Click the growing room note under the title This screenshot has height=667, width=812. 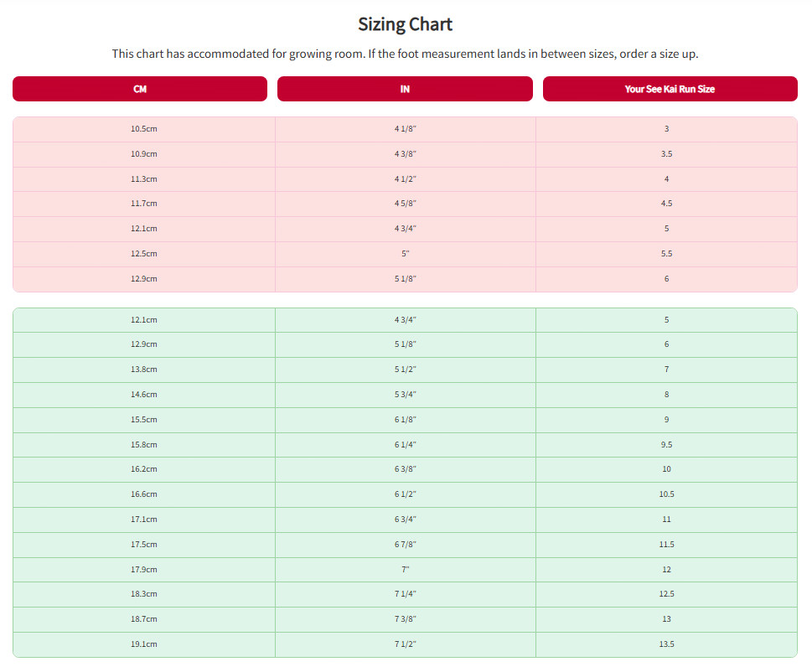(x=405, y=54)
